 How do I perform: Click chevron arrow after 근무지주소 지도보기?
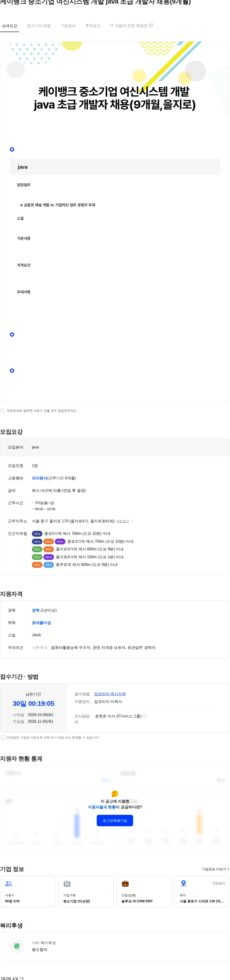tap(132, 521)
